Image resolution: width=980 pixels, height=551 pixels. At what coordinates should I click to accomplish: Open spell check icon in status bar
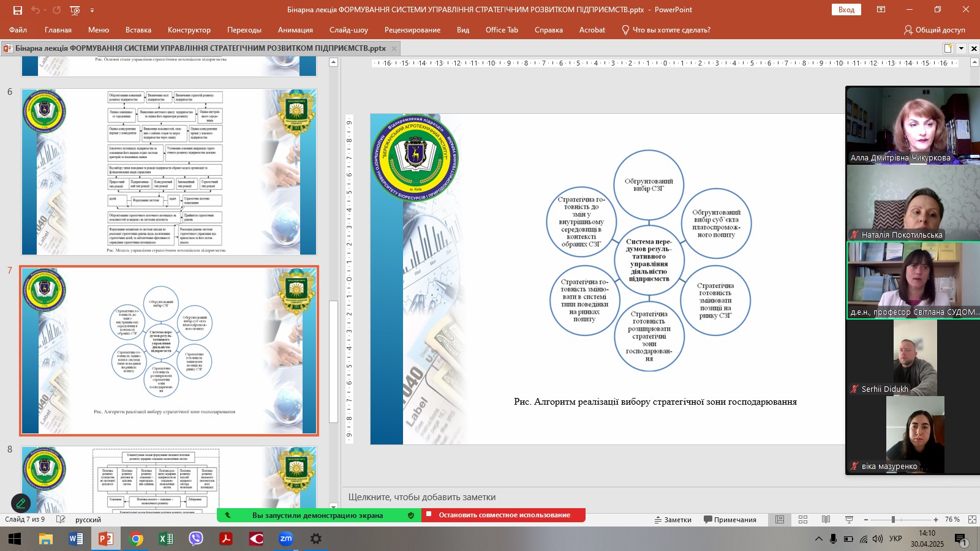[x=61, y=519]
